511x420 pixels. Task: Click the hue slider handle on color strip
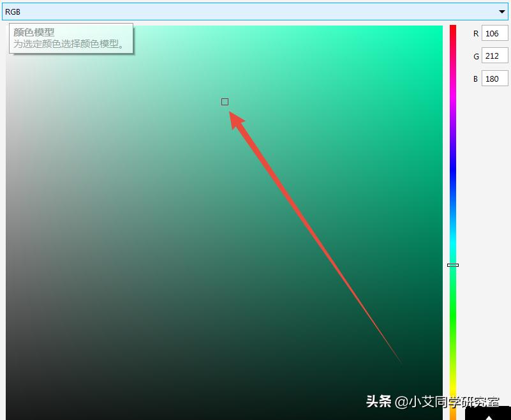pyautogui.click(x=453, y=265)
